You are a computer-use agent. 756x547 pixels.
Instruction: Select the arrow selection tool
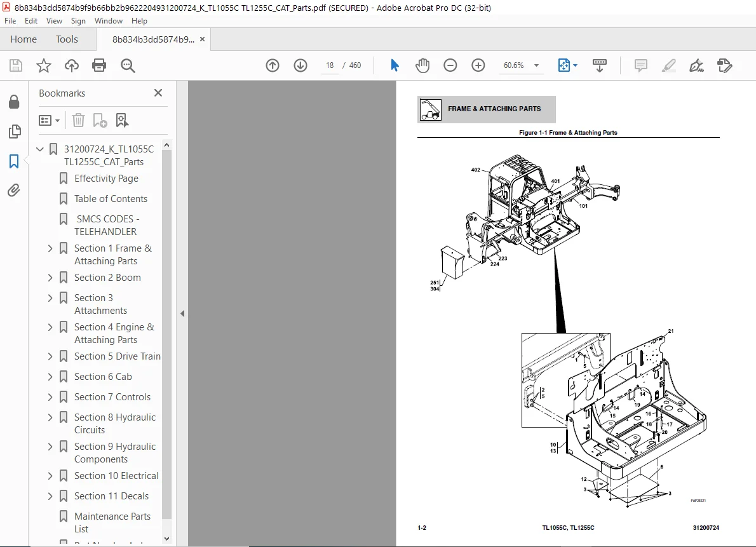[x=395, y=65]
